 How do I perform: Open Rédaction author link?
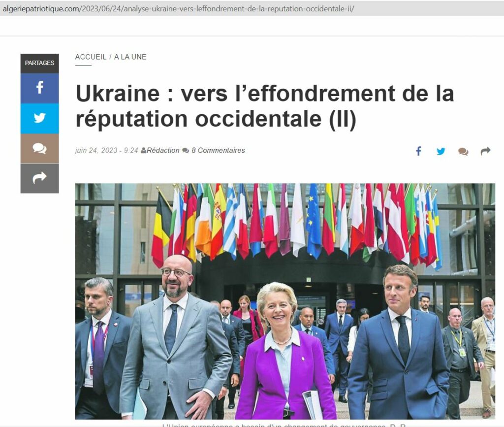(163, 151)
